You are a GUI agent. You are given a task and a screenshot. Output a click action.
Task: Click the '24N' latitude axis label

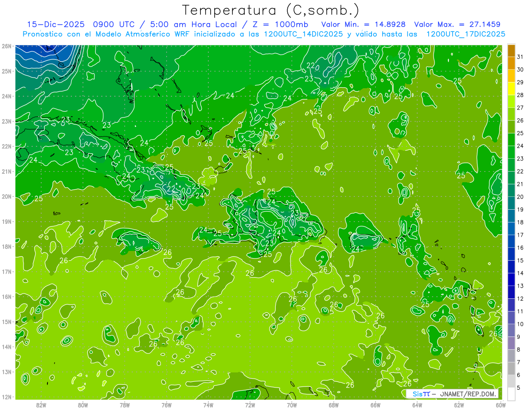click(7, 96)
